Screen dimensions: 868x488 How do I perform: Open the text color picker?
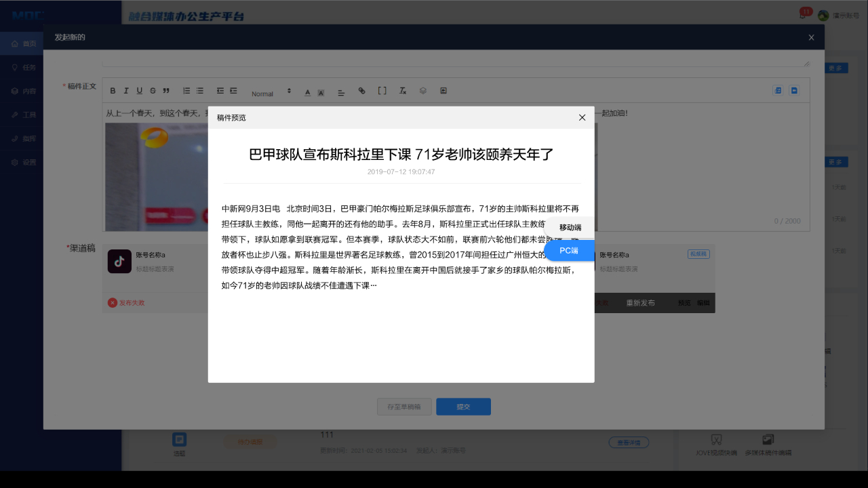pyautogui.click(x=307, y=91)
